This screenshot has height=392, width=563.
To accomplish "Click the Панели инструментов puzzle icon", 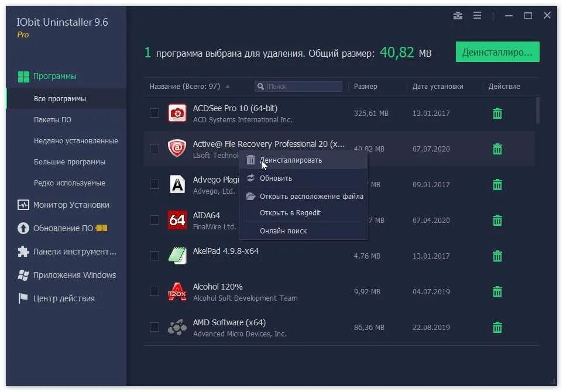I will click(x=23, y=252).
